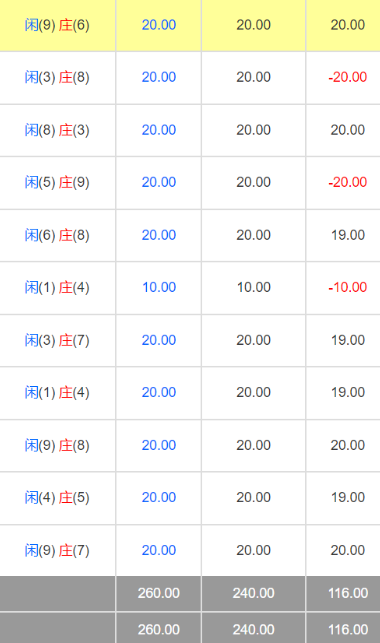Select the 闲(8) 庄(3) result cell
The height and width of the screenshot is (643, 380).
57,130
